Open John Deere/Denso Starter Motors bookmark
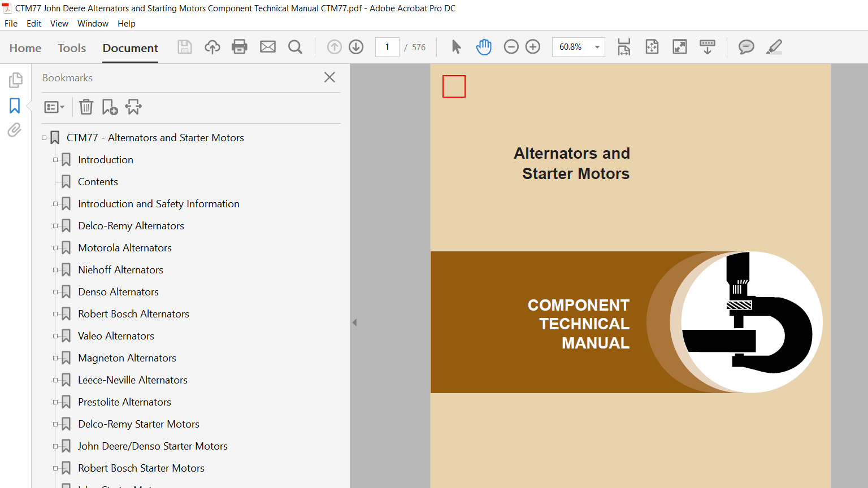 pos(153,446)
